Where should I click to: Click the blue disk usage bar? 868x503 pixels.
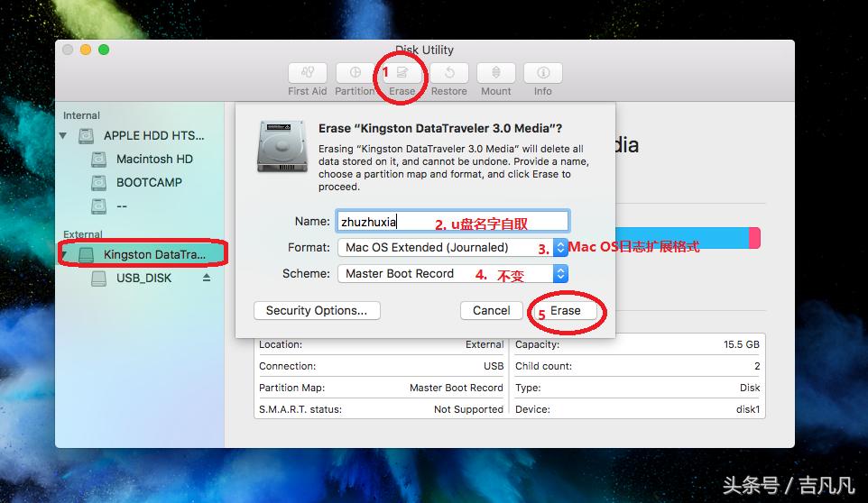tap(686, 238)
